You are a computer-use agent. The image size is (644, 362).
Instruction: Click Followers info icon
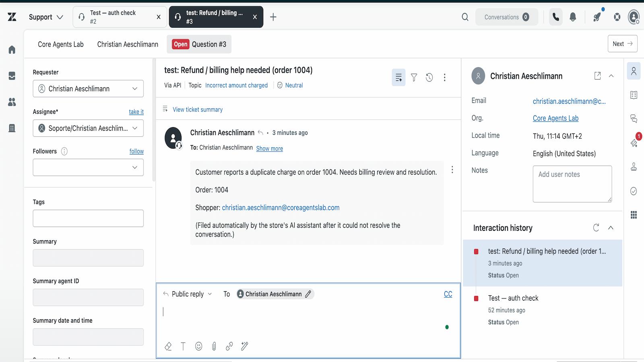click(64, 151)
